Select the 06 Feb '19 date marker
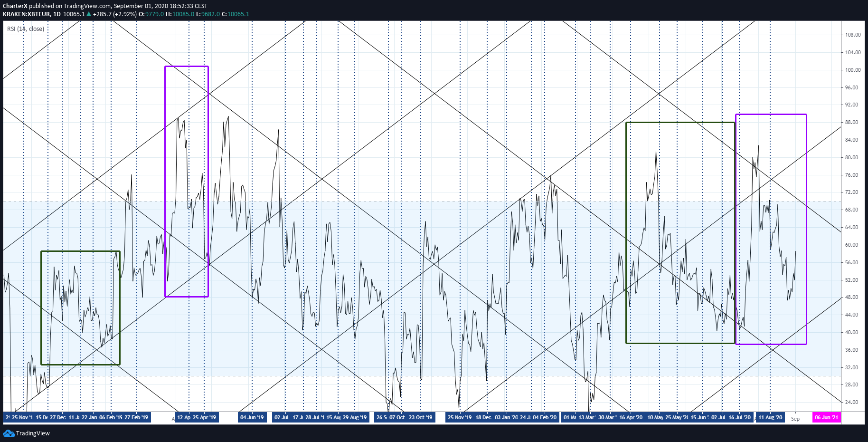This screenshot has height=442, width=868. pos(110,417)
